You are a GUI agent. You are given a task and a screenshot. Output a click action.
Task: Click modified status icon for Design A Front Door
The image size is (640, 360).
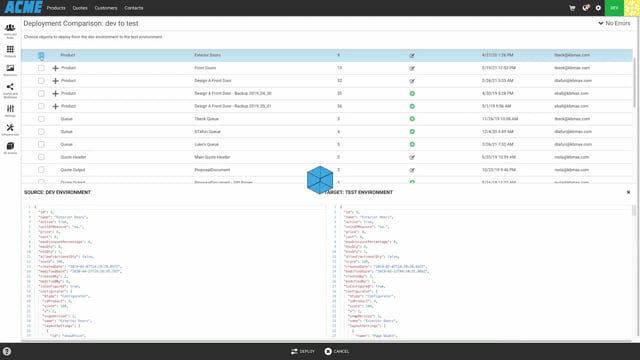[412, 81]
